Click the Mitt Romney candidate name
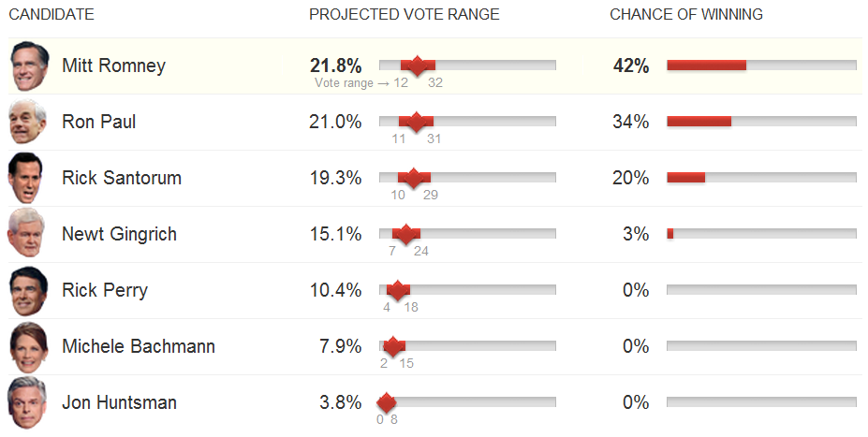868x437 pixels. tap(113, 66)
